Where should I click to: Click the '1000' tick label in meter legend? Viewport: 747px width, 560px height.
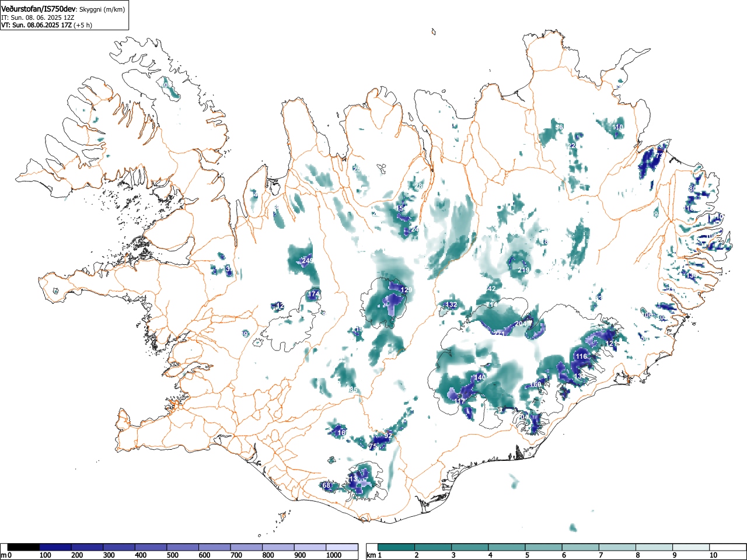[x=334, y=555]
